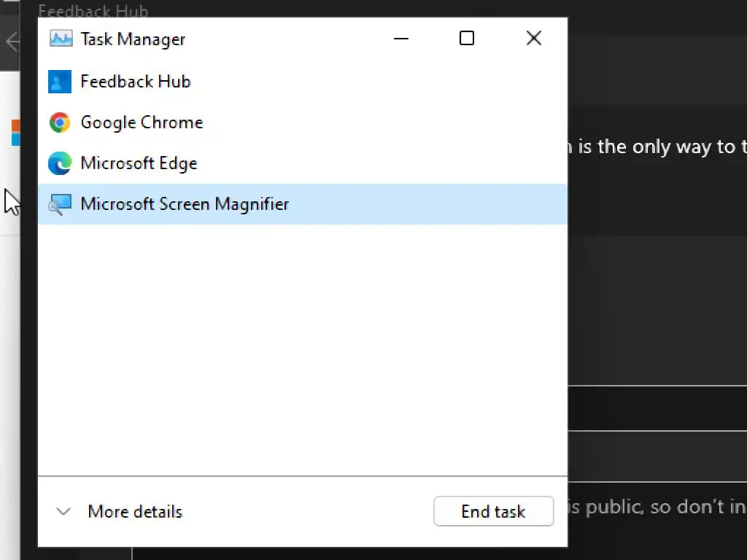The image size is (747, 560).
Task: Select the Google Chrome row text
Action: pos(142,122)
